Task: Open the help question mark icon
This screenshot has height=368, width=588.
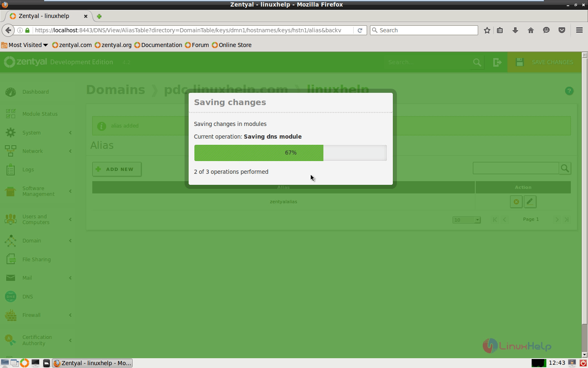Action: (x=569, y=91)
